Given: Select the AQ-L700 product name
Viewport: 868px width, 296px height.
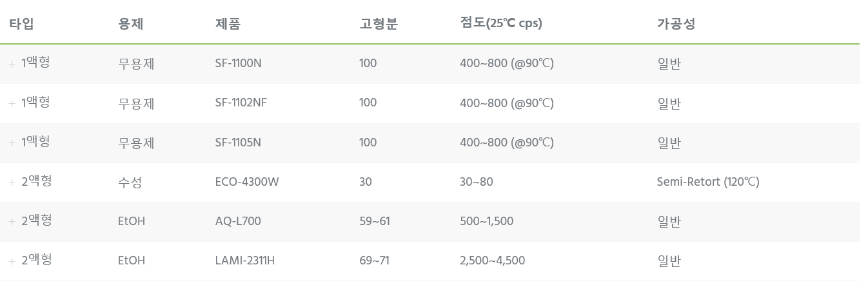Looking at the screenshot, I should [x=238, y=221].
